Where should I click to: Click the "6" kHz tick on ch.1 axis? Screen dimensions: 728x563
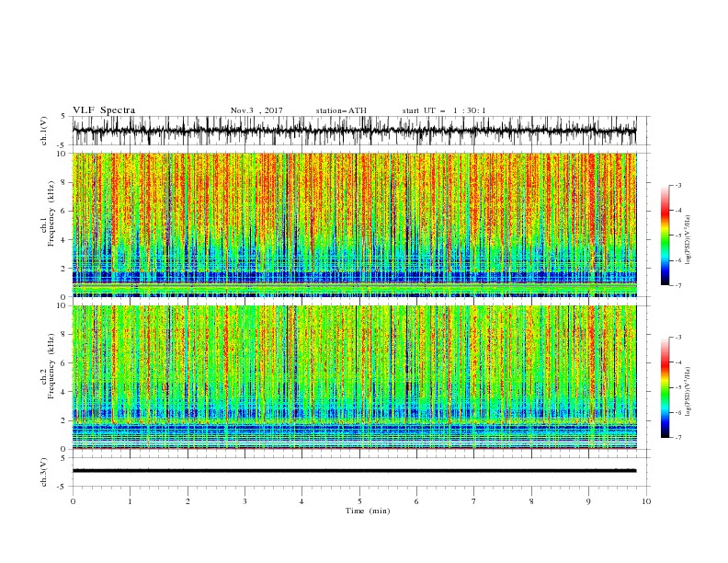[x=63, y=212]
